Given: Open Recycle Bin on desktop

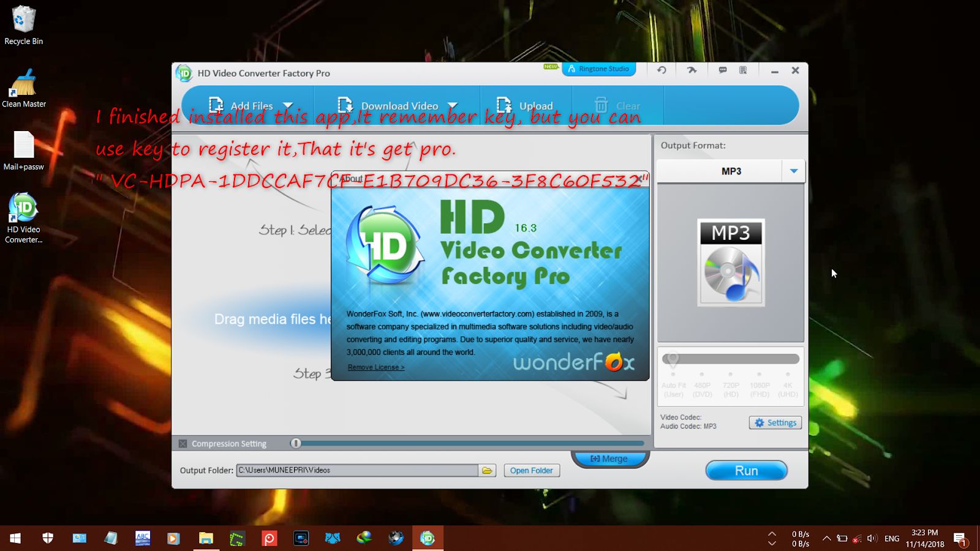Looking at the screenshot, I should pos(23,25).
